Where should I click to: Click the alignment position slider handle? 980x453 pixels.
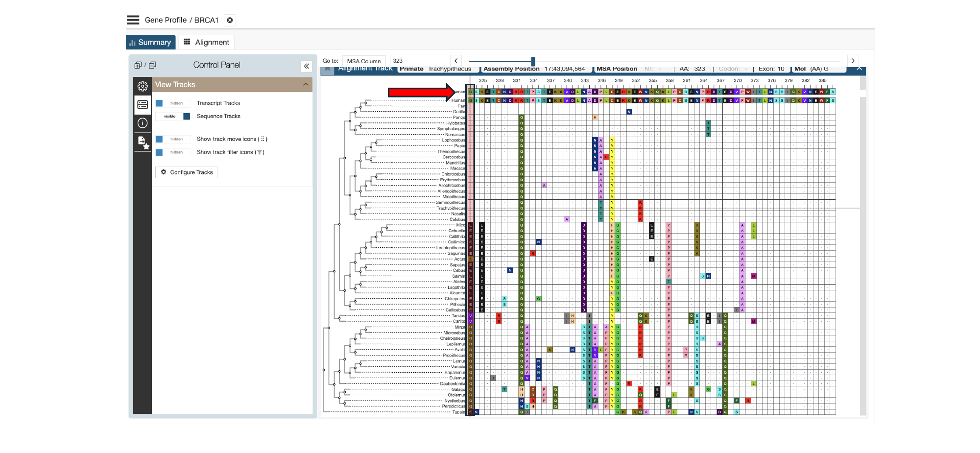pos(533,61)
